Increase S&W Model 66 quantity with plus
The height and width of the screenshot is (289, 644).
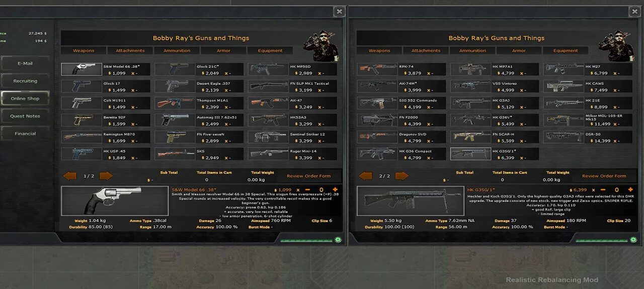coord(335,190)
